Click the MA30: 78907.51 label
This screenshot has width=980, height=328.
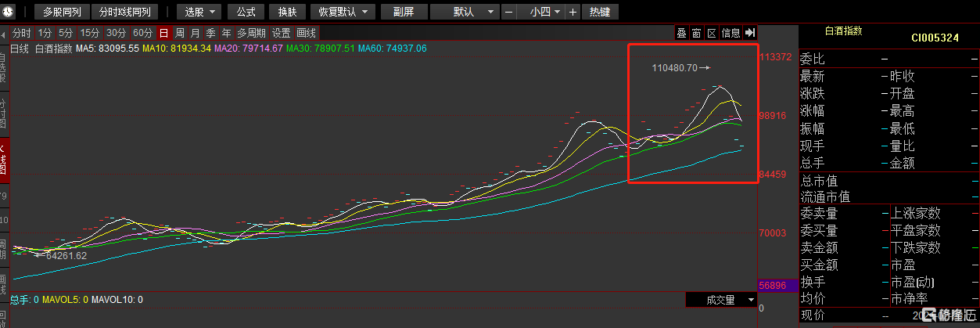coord(321,49)
